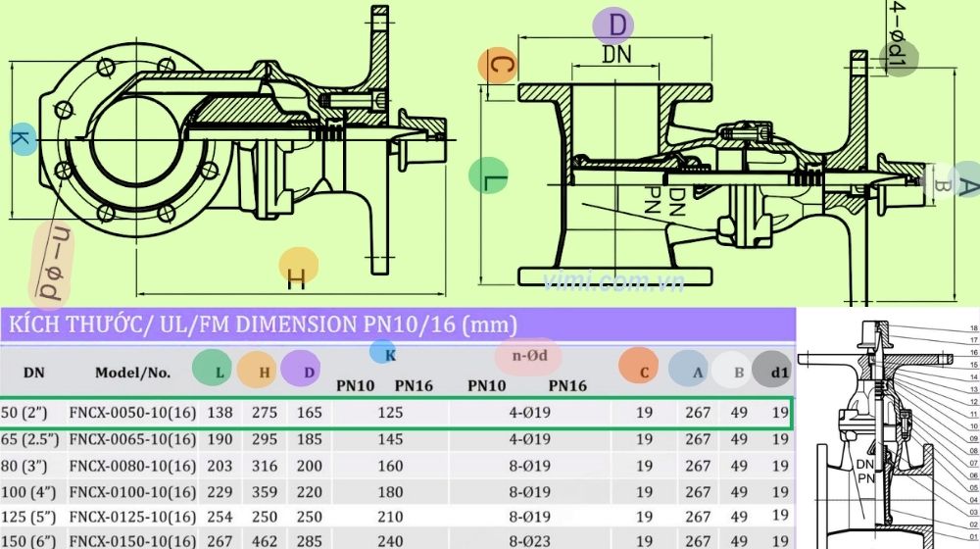980x549 pixels.
Task: Click part number '18' on the small parts diagram
Action: (974, 328)
